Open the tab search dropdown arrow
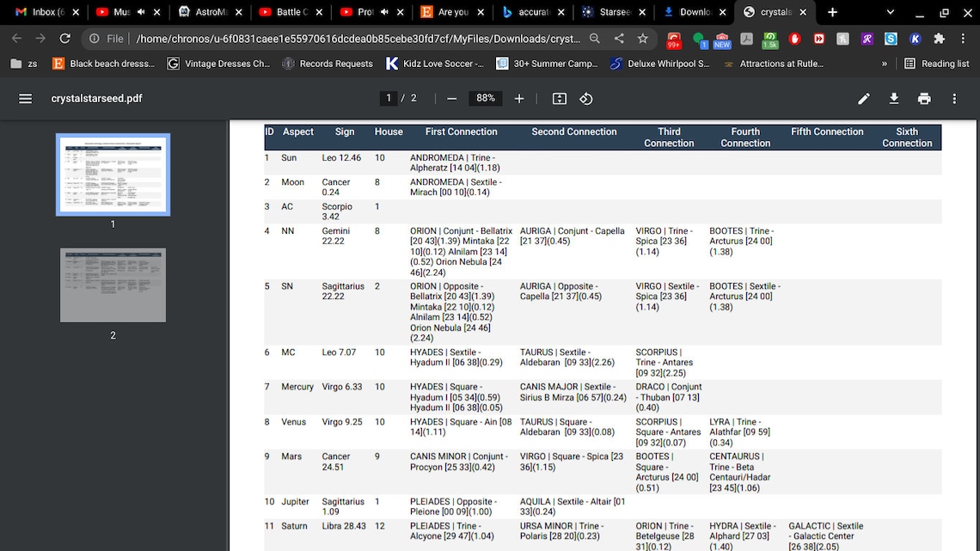Screen dimensions: 980x551 coord(890,12)
